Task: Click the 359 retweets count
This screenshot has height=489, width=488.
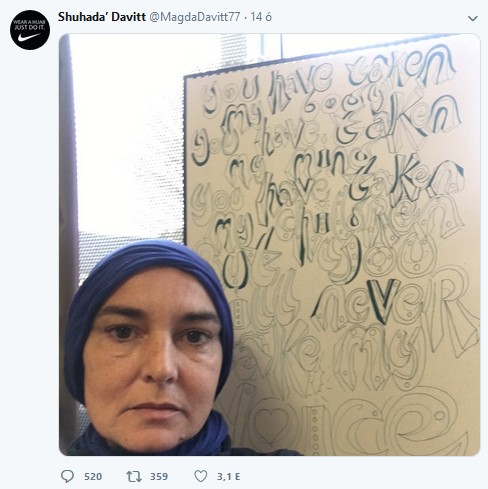Action: (159, 476)
